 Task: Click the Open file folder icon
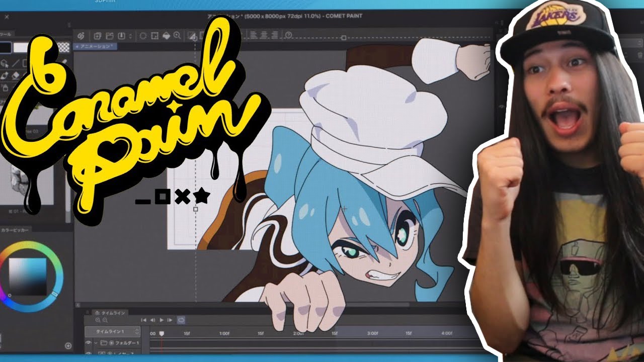(109, 36)
